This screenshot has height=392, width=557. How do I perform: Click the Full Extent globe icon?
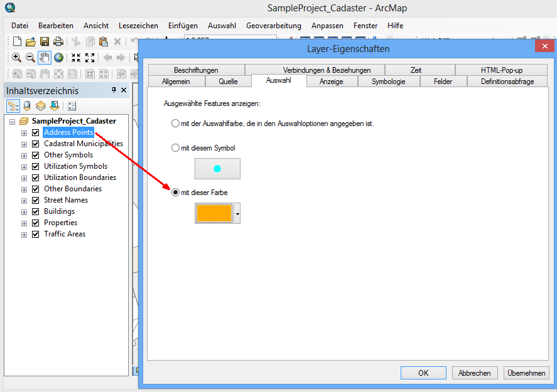coord(59,57)
